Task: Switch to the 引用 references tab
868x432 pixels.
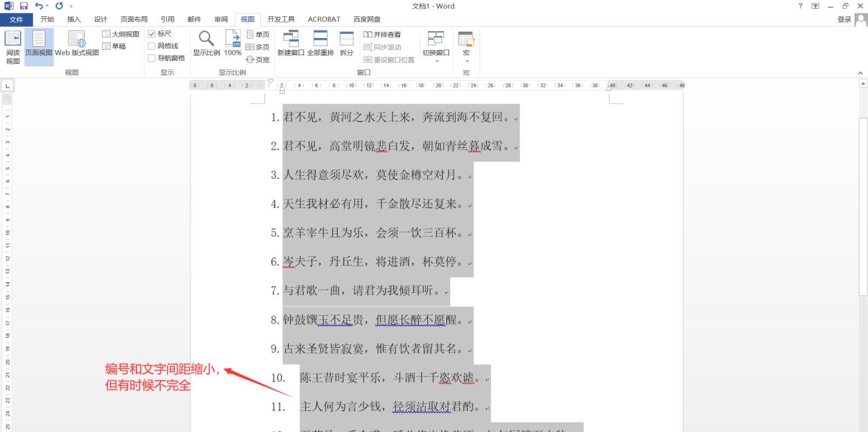Action: tap(167, 19)
